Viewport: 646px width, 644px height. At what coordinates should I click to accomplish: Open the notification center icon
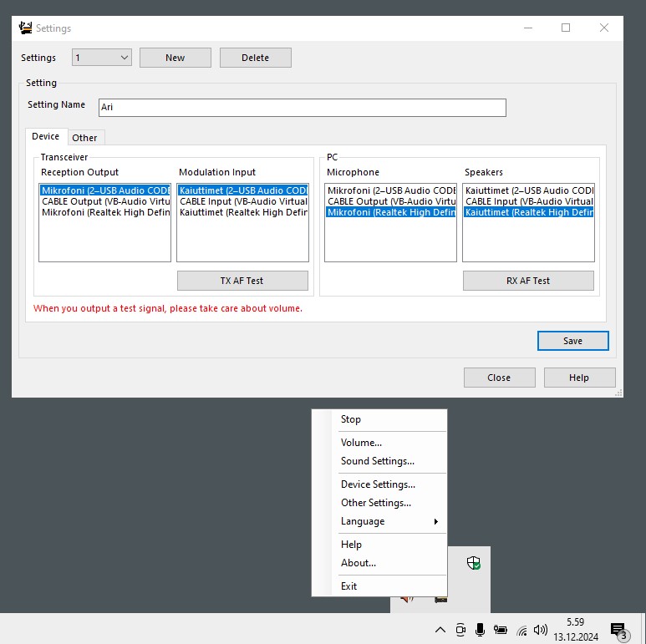[619, 631]
